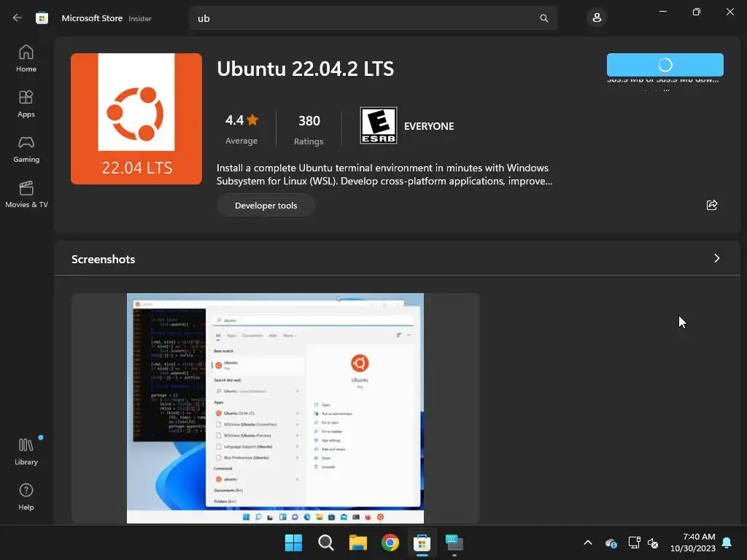Viewport: 747px width, 560px height.
Task: Open Home in the sidebar
Action: click(x=26, y=58)
